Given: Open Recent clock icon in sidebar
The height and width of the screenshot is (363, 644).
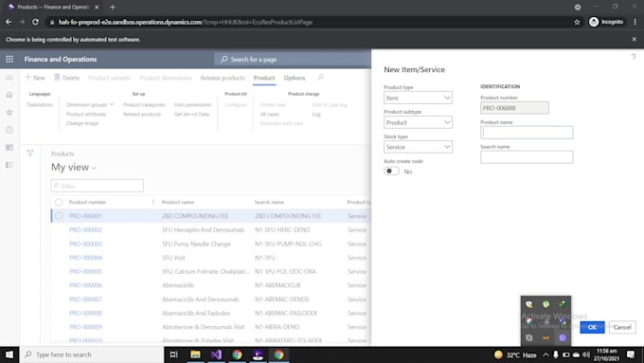Looking at the screenshot, I should (9, 130).
